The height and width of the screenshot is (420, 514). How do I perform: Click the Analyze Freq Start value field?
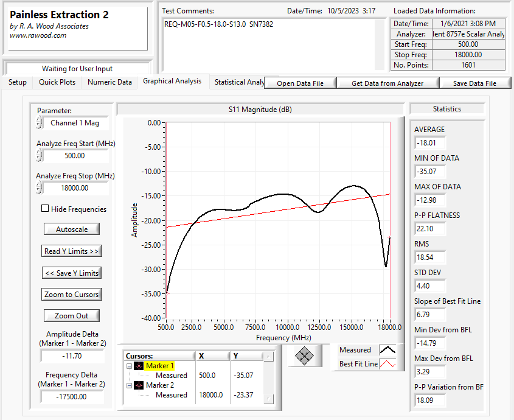point(75,156)
